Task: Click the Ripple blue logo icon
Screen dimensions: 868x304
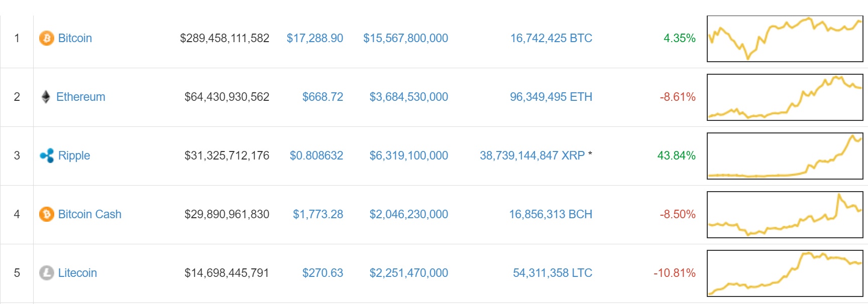Action: point(47,156)
